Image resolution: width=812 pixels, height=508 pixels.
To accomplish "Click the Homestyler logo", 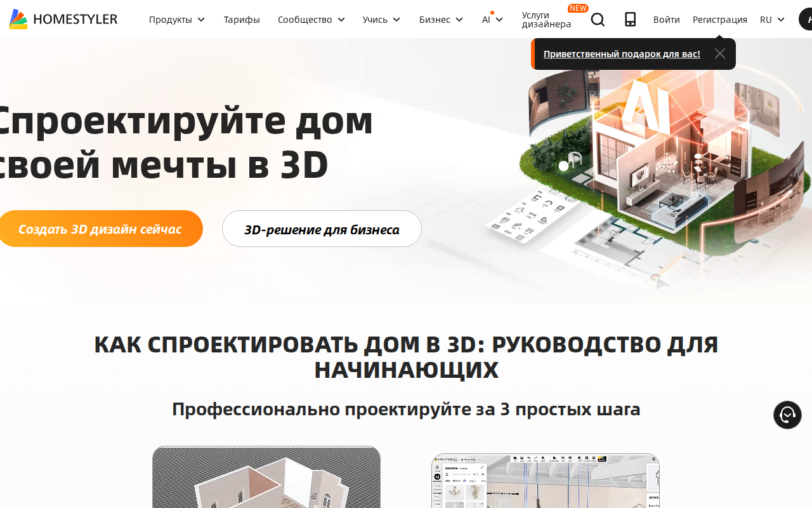I will click(63, 19).
